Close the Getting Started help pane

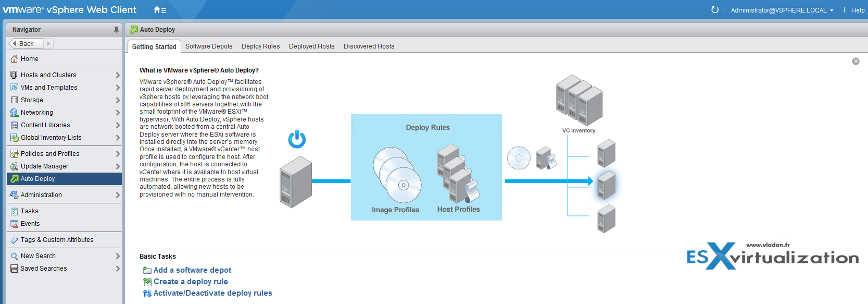pyautogui.click(x=856, y=62)
